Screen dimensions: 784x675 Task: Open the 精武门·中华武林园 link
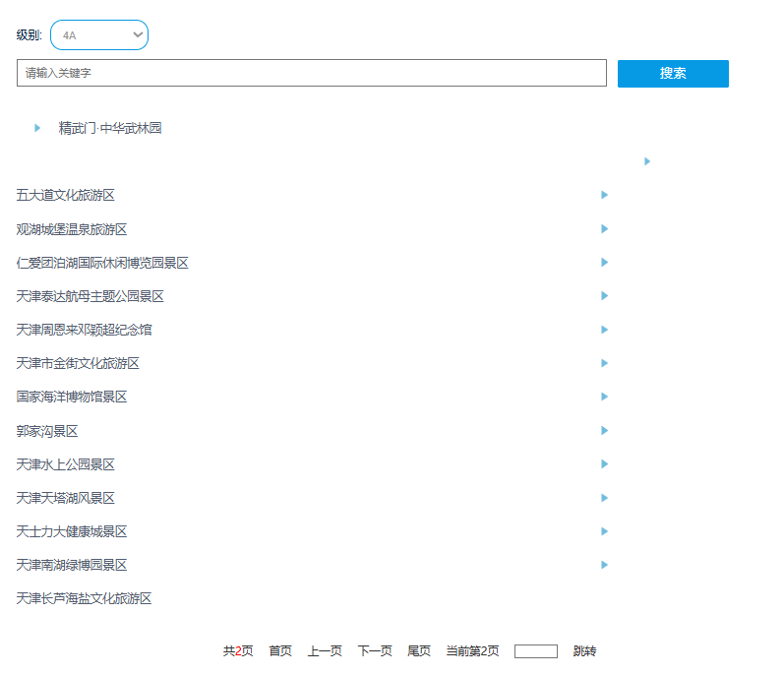110,128
